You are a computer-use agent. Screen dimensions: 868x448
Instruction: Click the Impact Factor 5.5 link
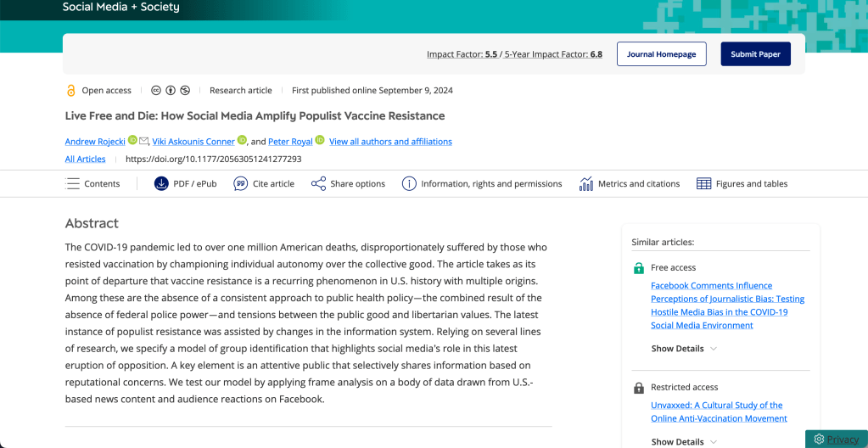point(462,54)
